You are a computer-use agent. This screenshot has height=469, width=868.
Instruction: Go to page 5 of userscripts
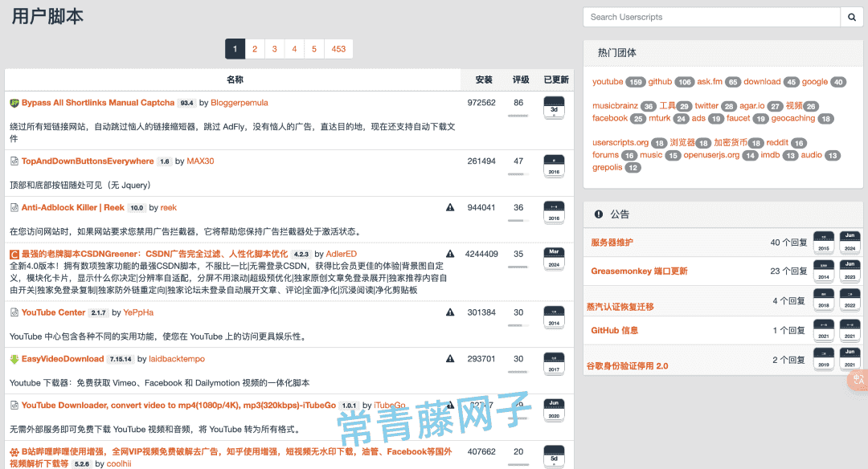pyautogui.click(x=314, y=49)
